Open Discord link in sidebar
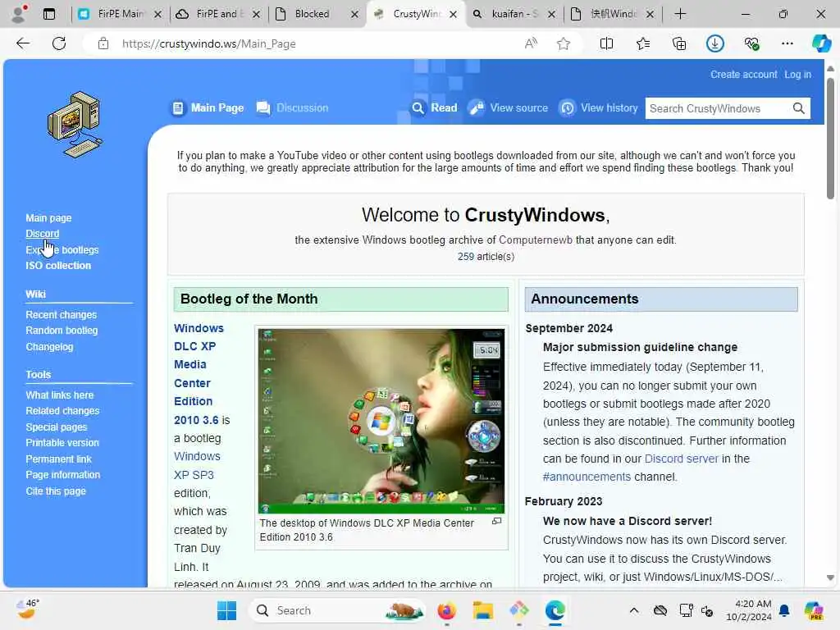This screenshot has height=630, width=840. (43, 234)
